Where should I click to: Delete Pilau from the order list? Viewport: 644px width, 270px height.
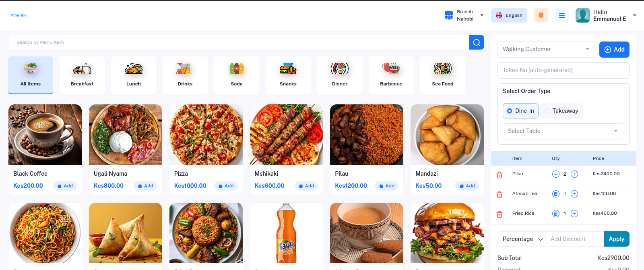(500, 175)
